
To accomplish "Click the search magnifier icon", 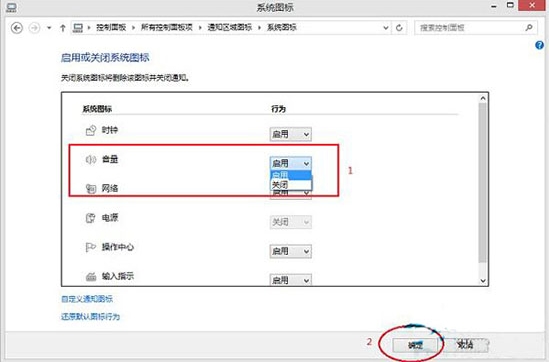I will (x=529, y=27).
